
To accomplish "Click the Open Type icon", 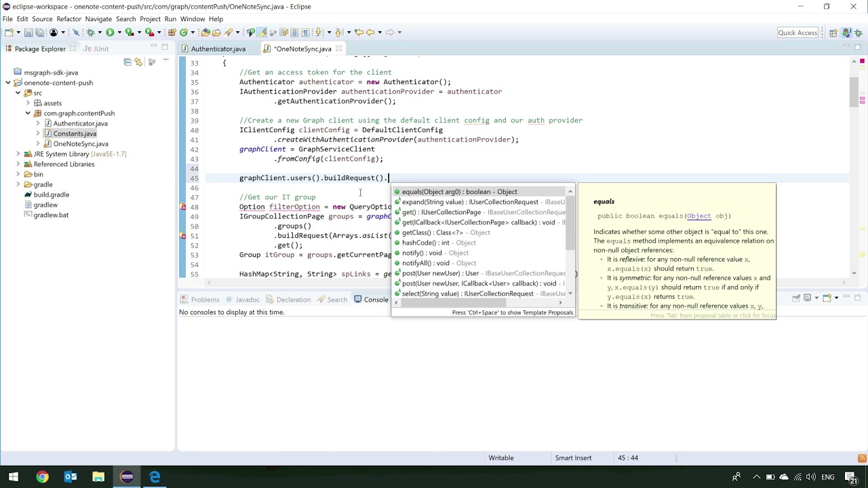I will pos(205,33).
